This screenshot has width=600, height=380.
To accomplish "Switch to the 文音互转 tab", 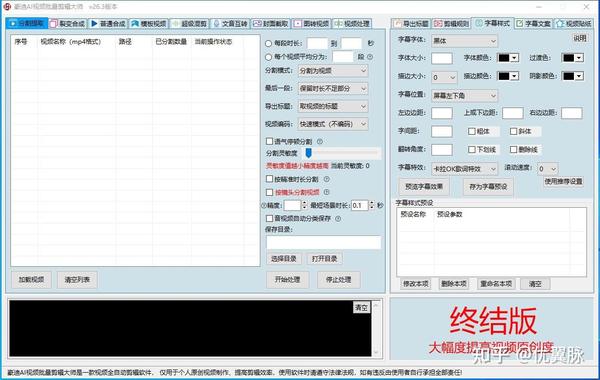I will coord(230,24).
